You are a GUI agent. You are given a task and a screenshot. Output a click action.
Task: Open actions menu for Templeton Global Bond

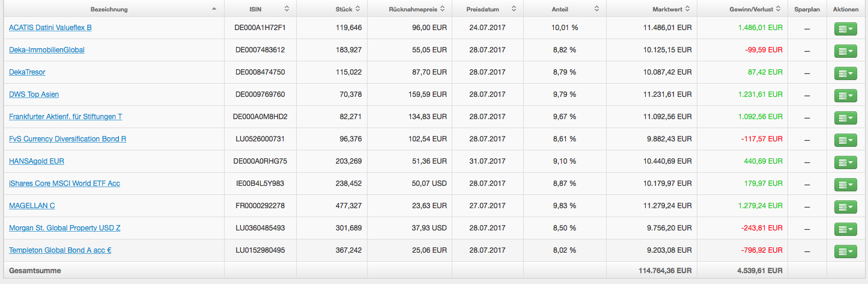pos(847,251)
